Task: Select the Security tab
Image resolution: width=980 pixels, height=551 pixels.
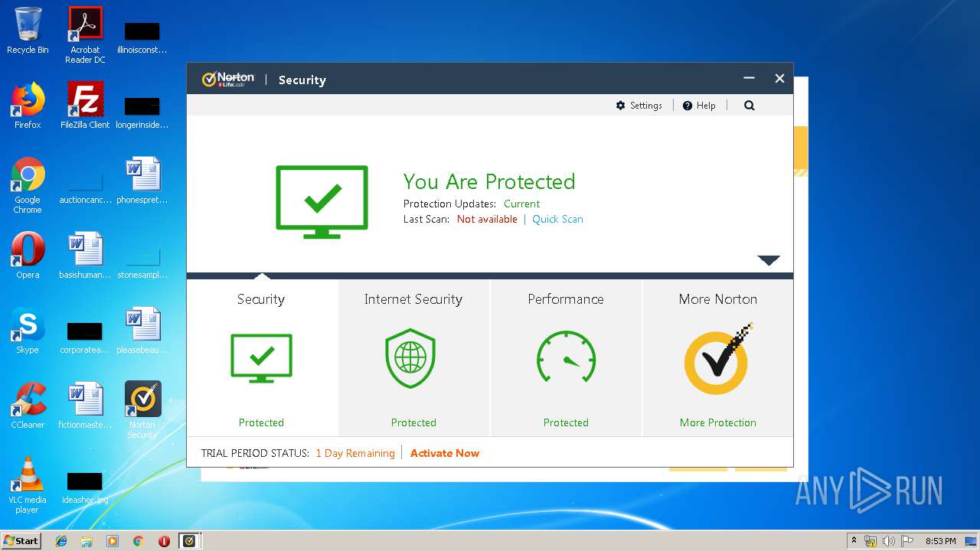Action: tap(262, 358)
